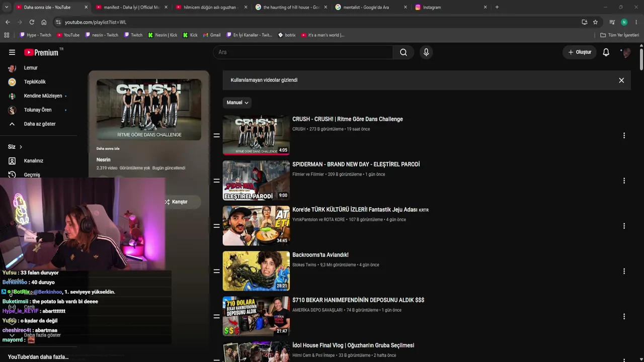Play the Backrooms'ta Avlandık thumbnail

(x=256, y=271)
